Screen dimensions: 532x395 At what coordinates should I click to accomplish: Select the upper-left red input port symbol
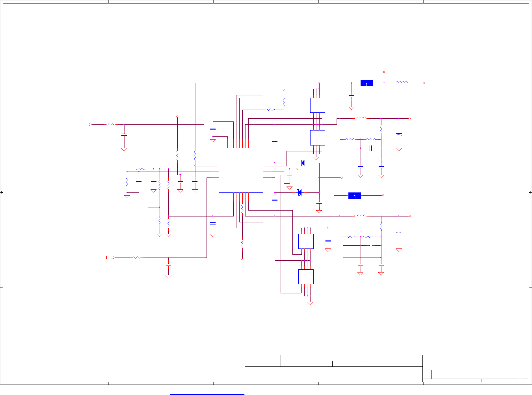[87, 124]
